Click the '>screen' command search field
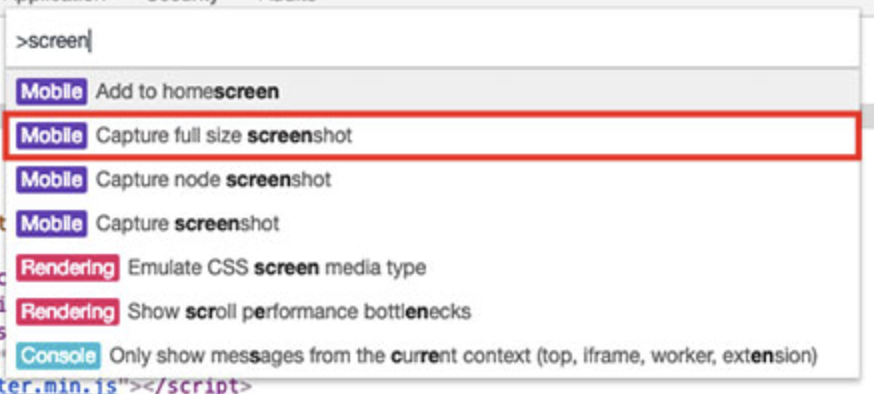 433,41
